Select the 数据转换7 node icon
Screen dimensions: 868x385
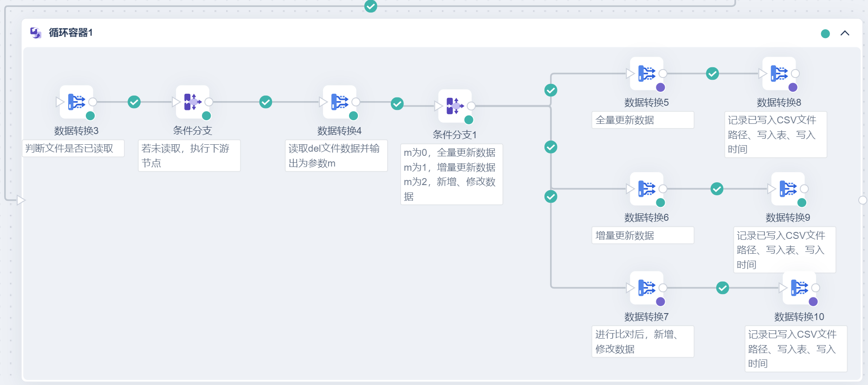coord(646,288)
